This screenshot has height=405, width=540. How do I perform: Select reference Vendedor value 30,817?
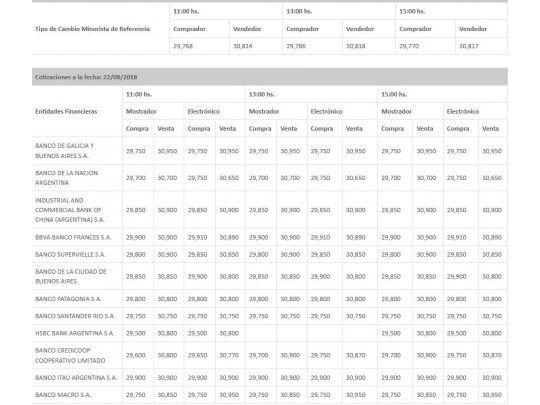[468, 46]
